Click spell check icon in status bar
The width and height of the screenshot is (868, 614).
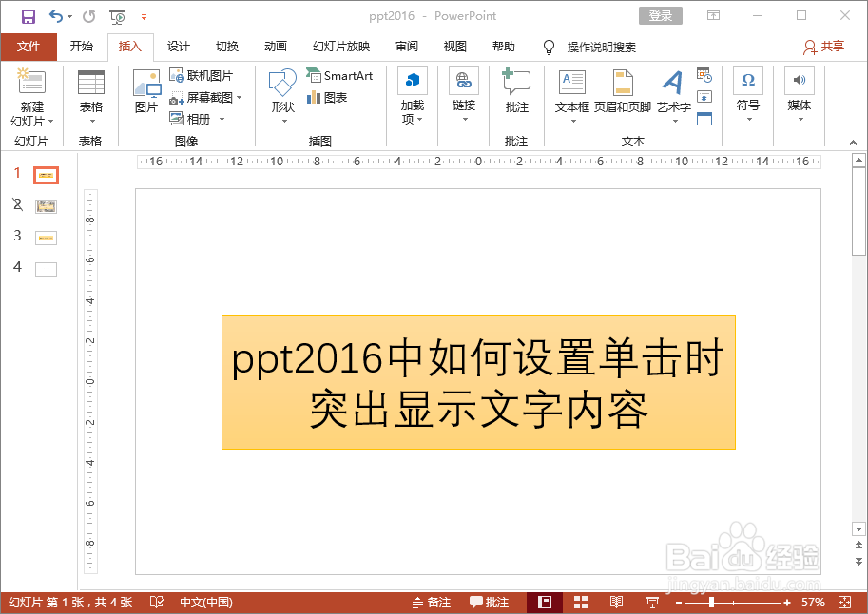point(157,603)
